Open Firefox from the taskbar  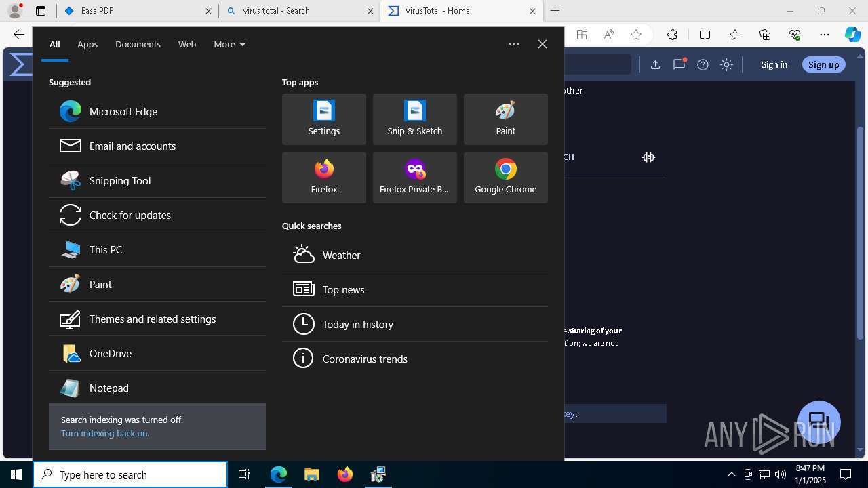pyautogui.click(x=345, y=474)
